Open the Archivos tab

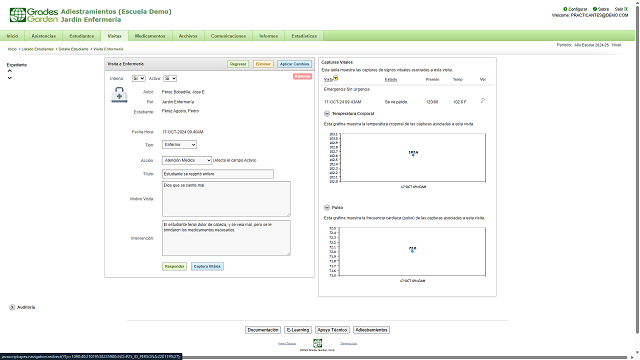pyautogui.click(x=188, y=36)
